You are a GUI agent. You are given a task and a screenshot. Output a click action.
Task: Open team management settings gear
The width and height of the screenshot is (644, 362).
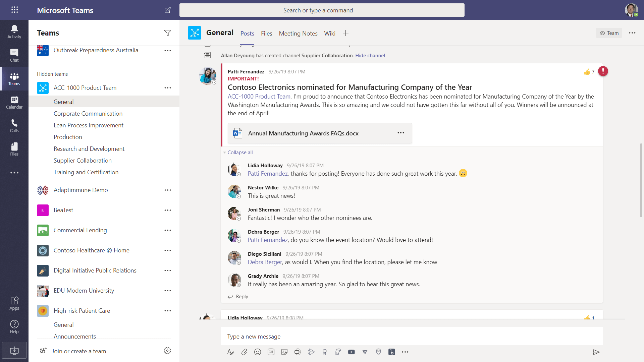point(167,351)
